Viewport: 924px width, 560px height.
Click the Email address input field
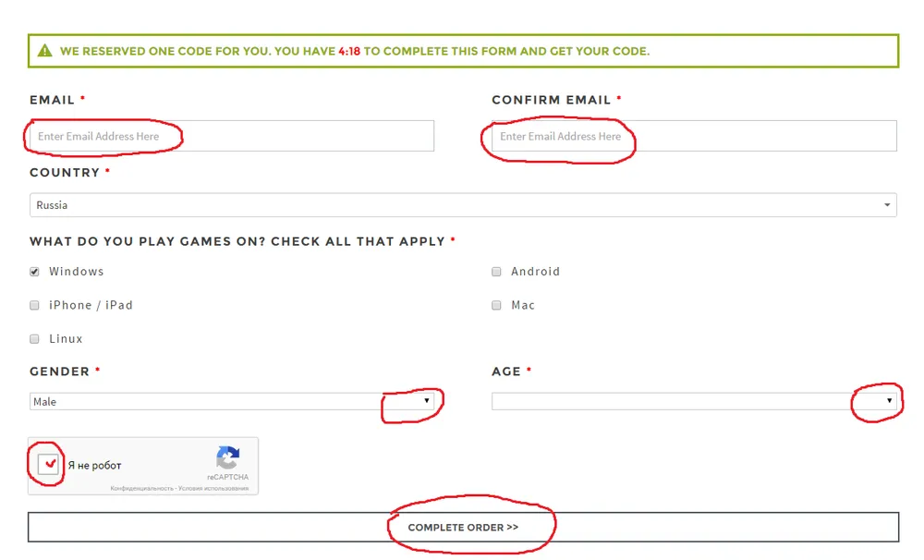[232, 136]
